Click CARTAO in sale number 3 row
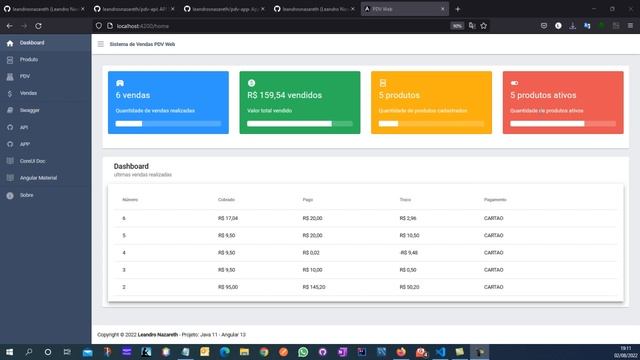The image size is (640, 360). [x=493, y=270]
